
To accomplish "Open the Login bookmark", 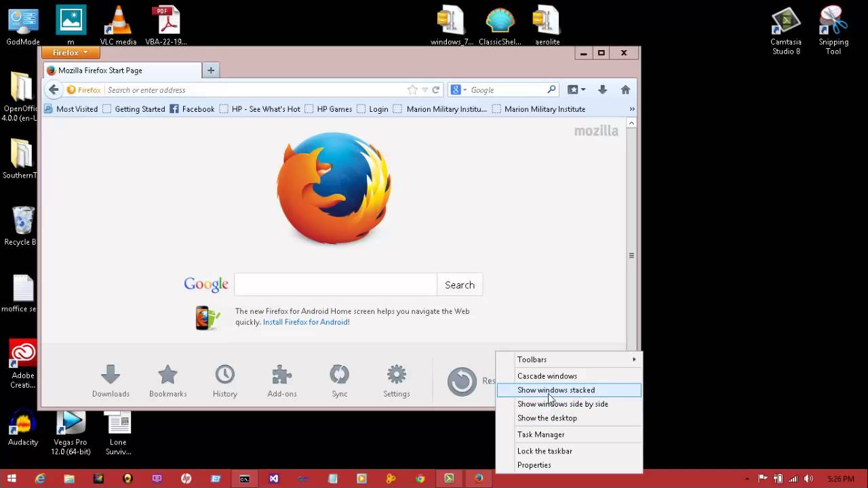I will (372, 109).
